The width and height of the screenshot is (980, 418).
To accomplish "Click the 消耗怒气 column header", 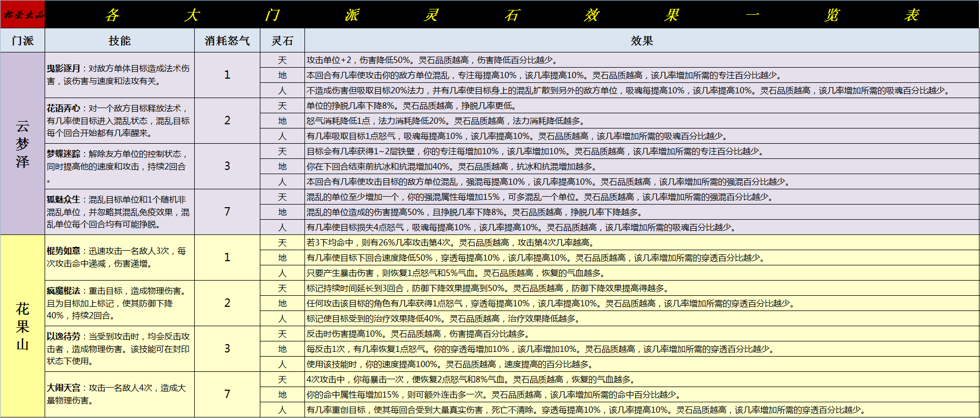I will click(227, 40).
